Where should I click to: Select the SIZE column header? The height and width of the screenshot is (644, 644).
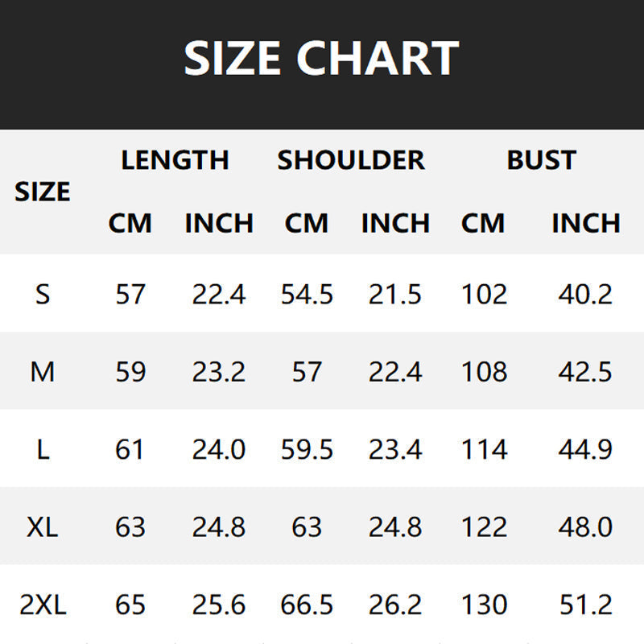[x=43, y=192]
